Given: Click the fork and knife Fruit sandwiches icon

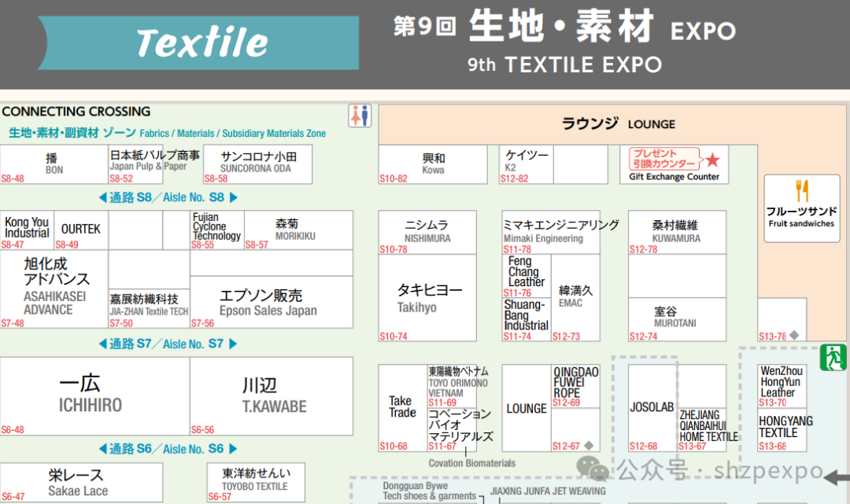Looking at the screenshot, I should tap(802, 190).
